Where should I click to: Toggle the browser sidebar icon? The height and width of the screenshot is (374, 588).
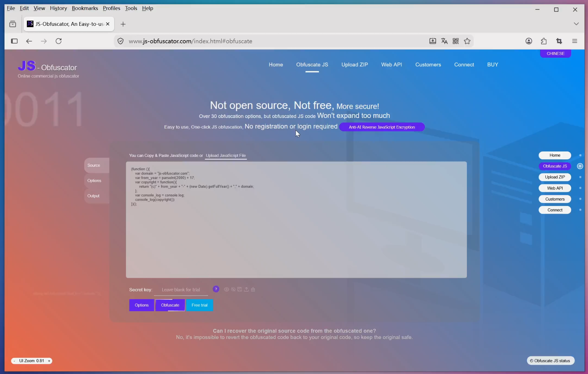(14, 41)
